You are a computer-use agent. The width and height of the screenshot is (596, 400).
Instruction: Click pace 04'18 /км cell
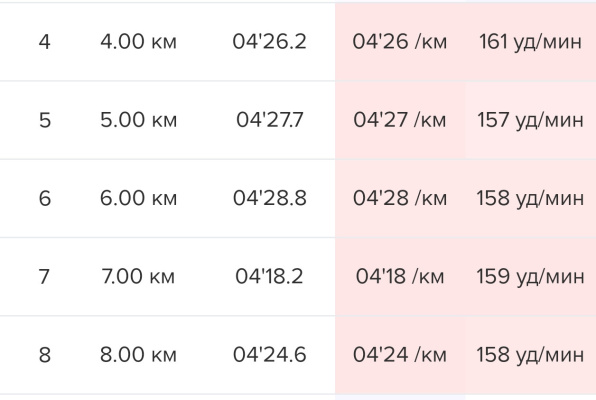(400, 277)
